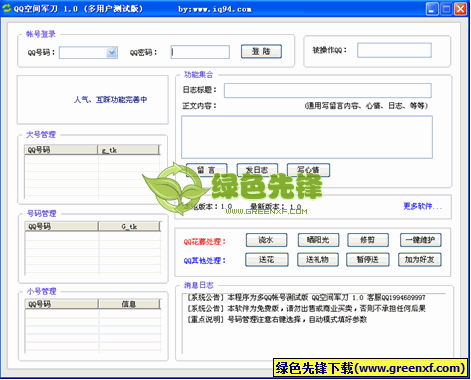This screenshot has height=380, width=471.
Task: Select G_tk column header in 号码管理
Action: coord(129,226)
